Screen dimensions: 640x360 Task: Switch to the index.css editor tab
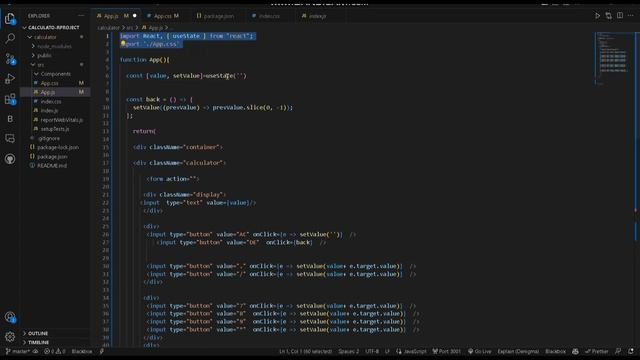(x=269, y=16)
